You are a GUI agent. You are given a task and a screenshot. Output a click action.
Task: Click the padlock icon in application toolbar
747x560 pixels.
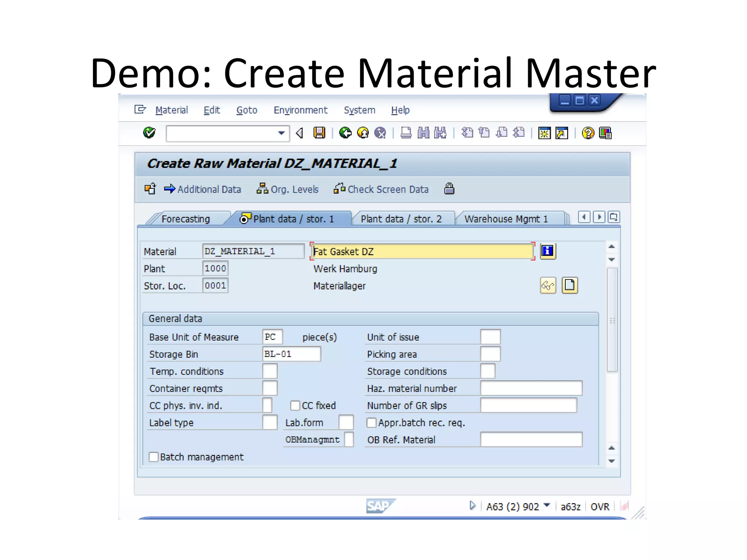coord(449,188)
